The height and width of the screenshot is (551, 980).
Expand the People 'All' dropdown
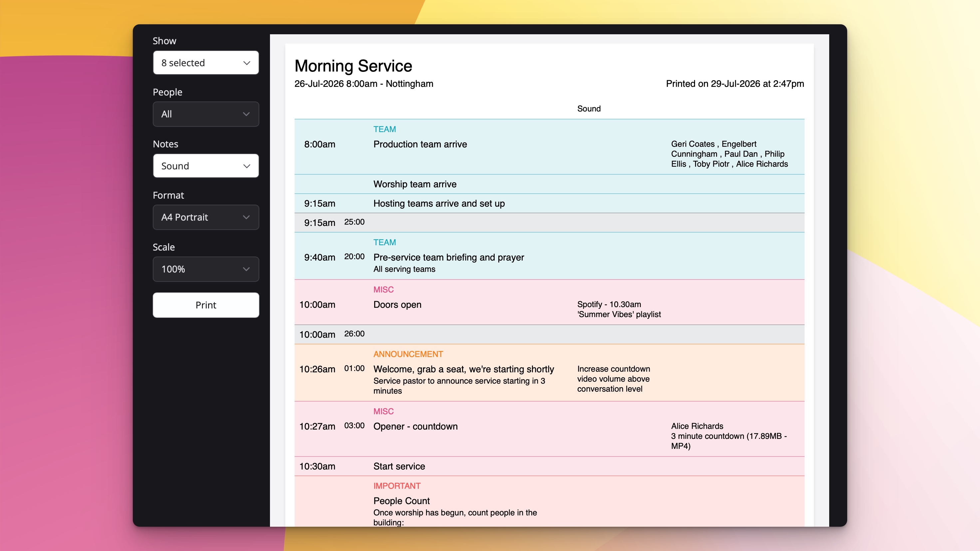(206, 114)
